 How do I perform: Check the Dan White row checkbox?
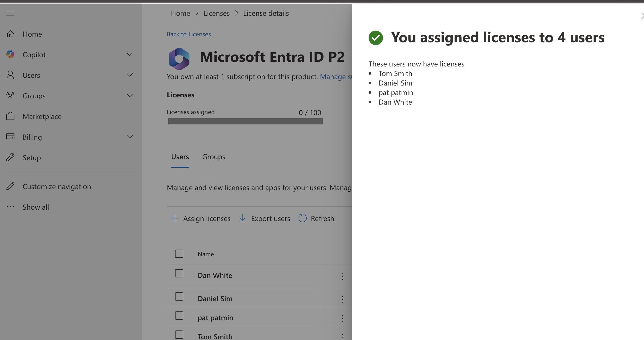pos(179,273)
